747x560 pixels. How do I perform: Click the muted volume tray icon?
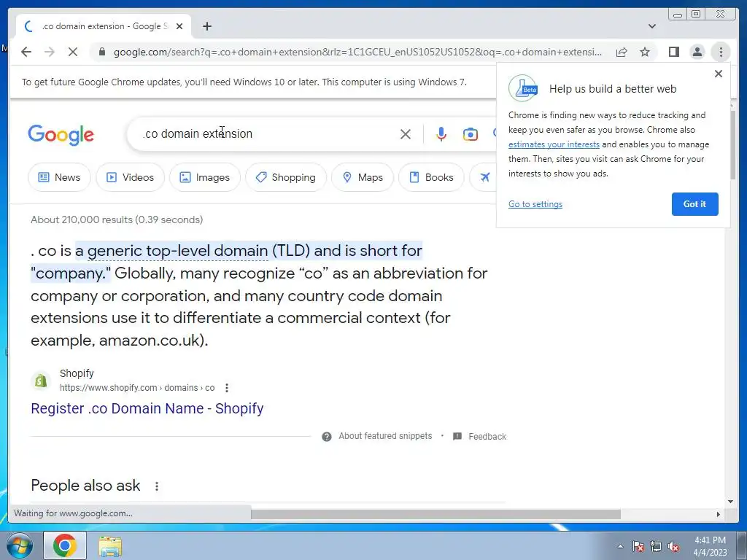tap(673, 547)
